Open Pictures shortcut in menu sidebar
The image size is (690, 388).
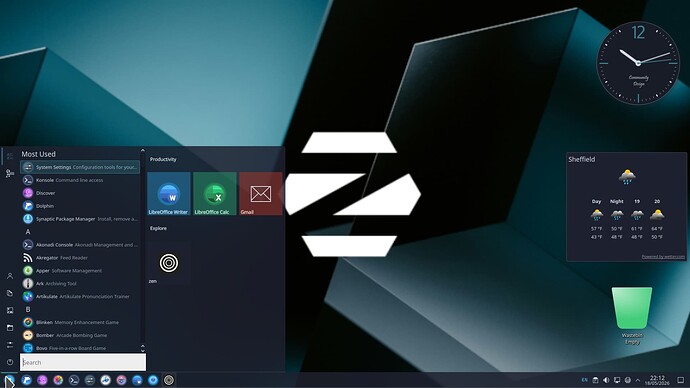pos(10,311)
